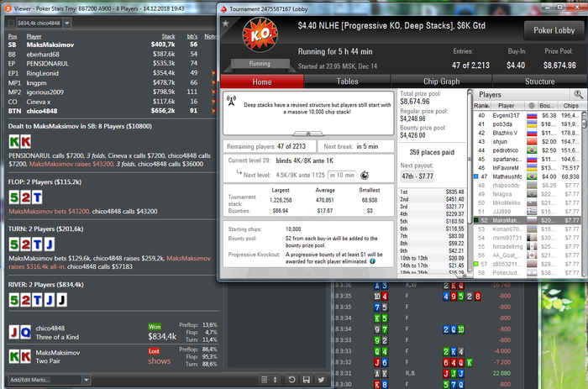Toggle the checkbox beside $834,4k chico4848 selector
Viewport: 588px width, 389px height.
11,23
